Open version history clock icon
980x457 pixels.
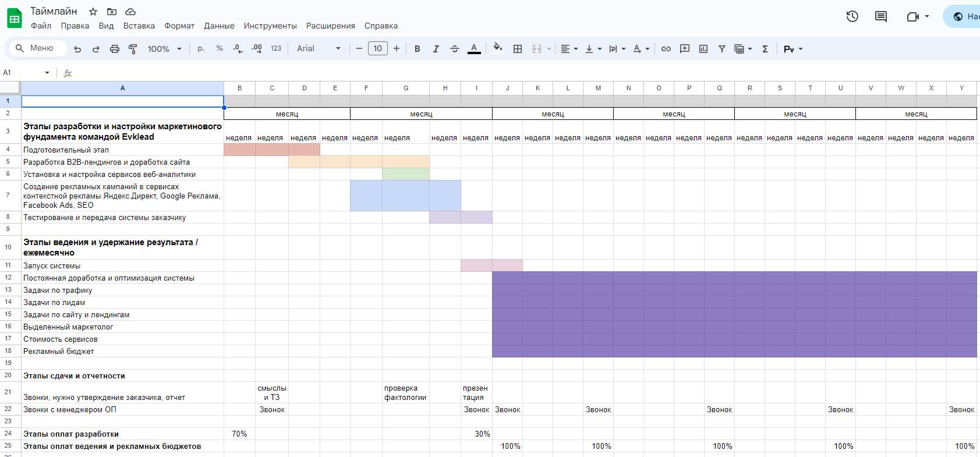click(x=852, y=16)
